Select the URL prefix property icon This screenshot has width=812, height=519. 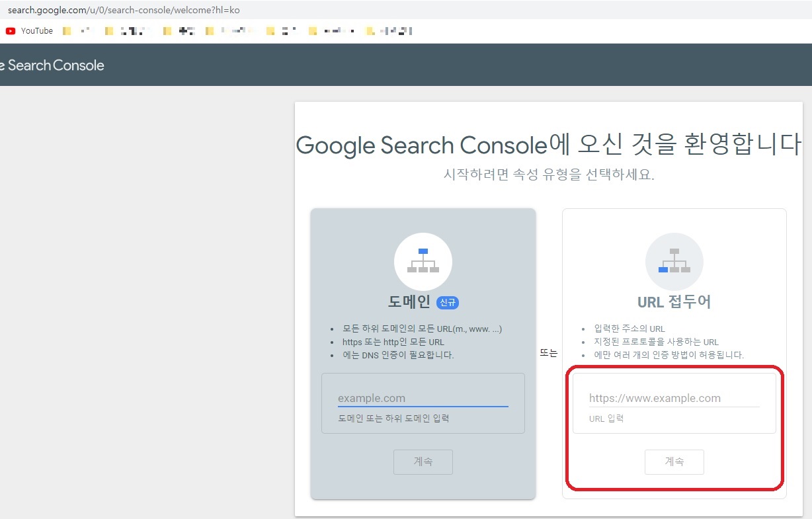[674, 262]
